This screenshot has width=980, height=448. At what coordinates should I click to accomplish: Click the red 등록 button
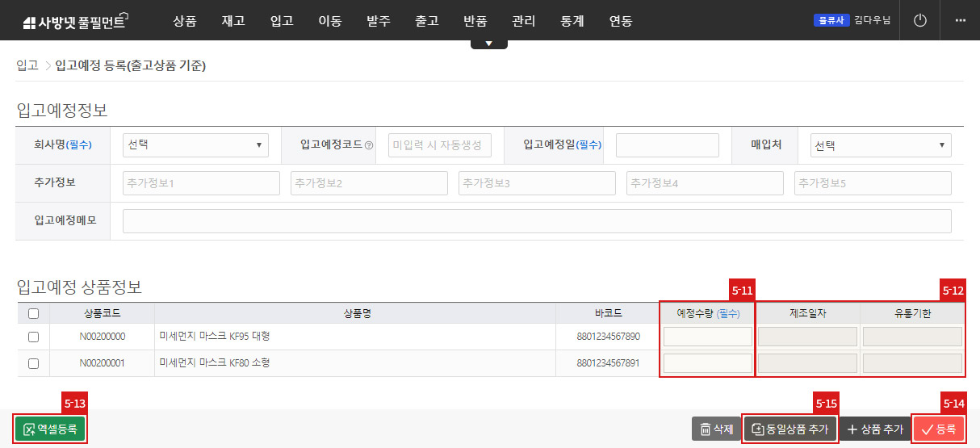[938, 429]
